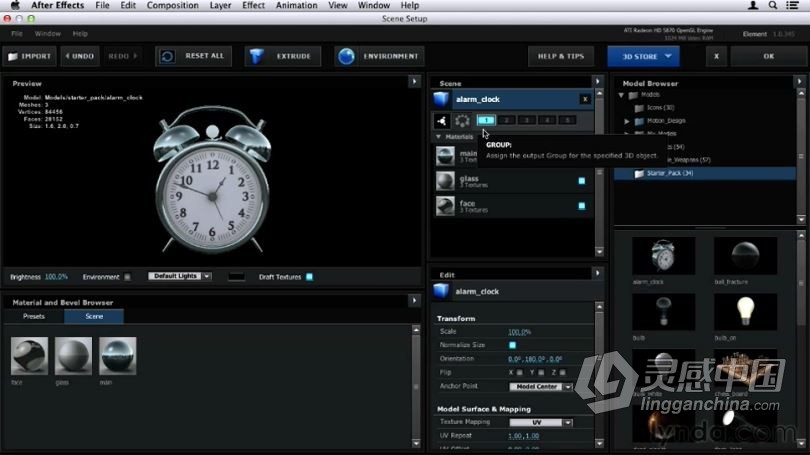810x455 pixels.
Task: Click the lighting color swatch beside Default Lights
Action: point(236,277)
